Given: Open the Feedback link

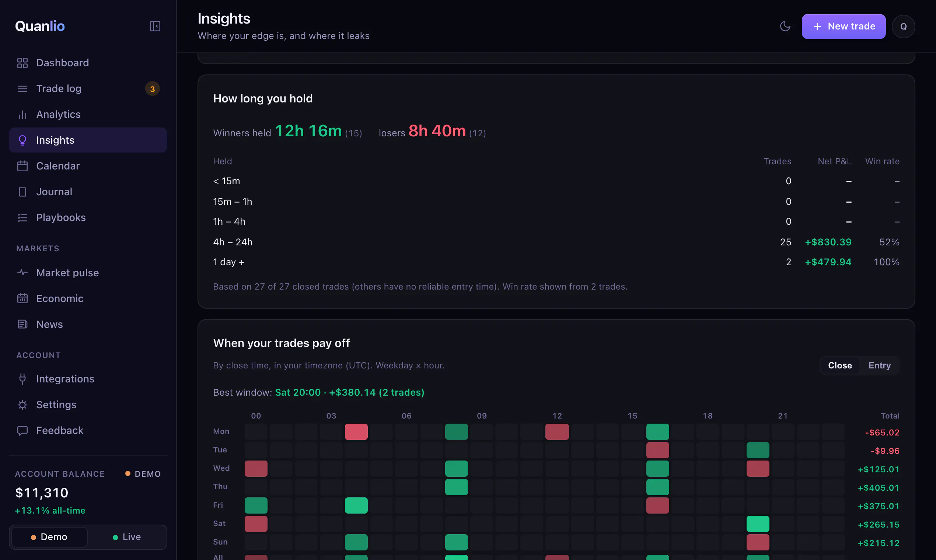Looking at the screenshot, I should 88,431.
